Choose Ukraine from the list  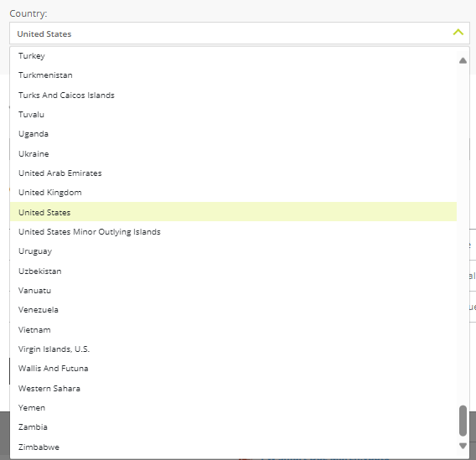[x=233, y=154]
